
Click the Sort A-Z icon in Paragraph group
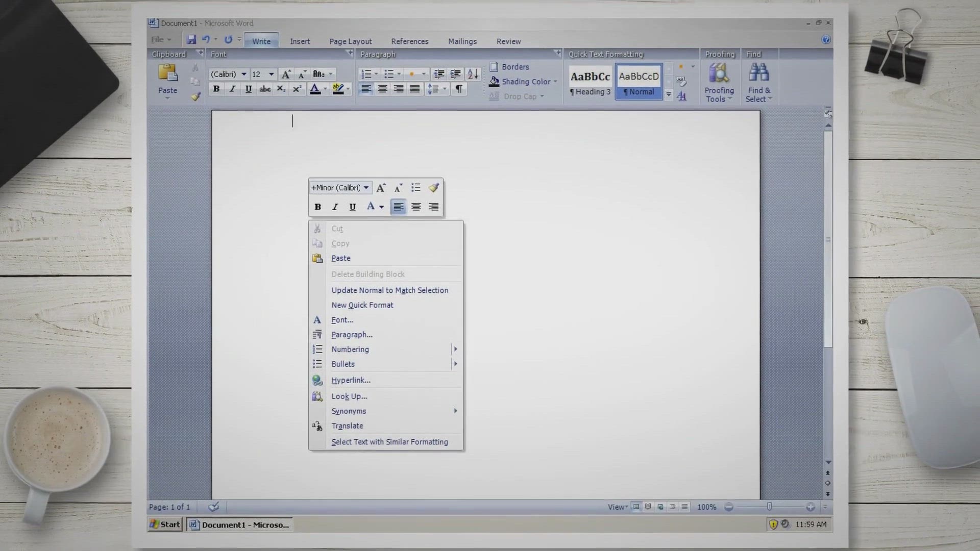pos(473,74)
